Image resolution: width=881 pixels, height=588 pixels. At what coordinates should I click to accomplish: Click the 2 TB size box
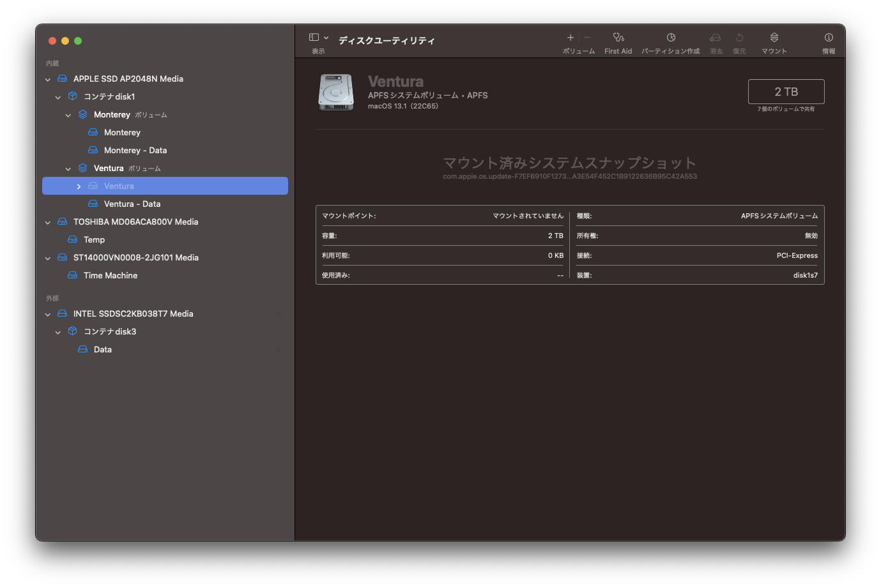pyautogui.click(x=786, y=91)
